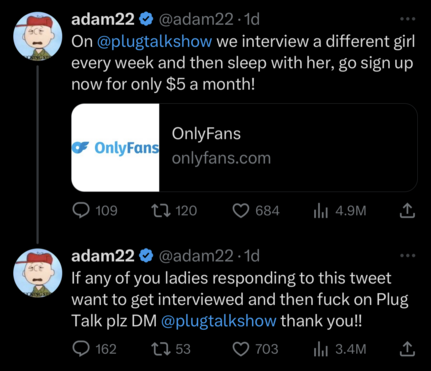The image size is (431, 371).
Task: Click the adam22 display name on second tweet
Action: tap(103, 256)
